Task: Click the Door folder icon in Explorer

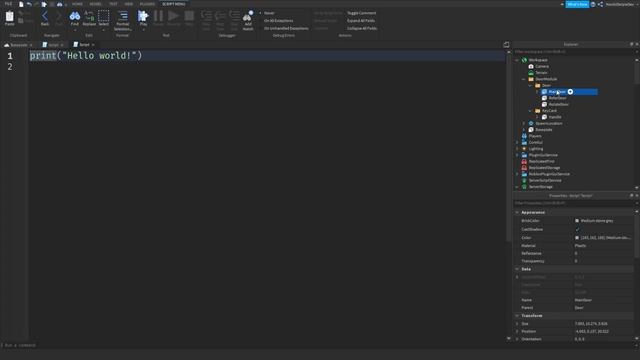Action: [538, 85]
